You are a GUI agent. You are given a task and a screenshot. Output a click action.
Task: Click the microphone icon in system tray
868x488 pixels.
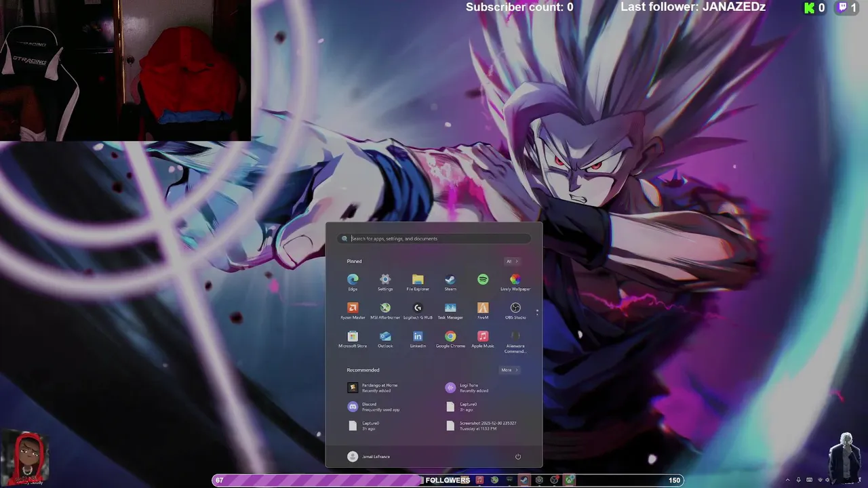(798, 480)
